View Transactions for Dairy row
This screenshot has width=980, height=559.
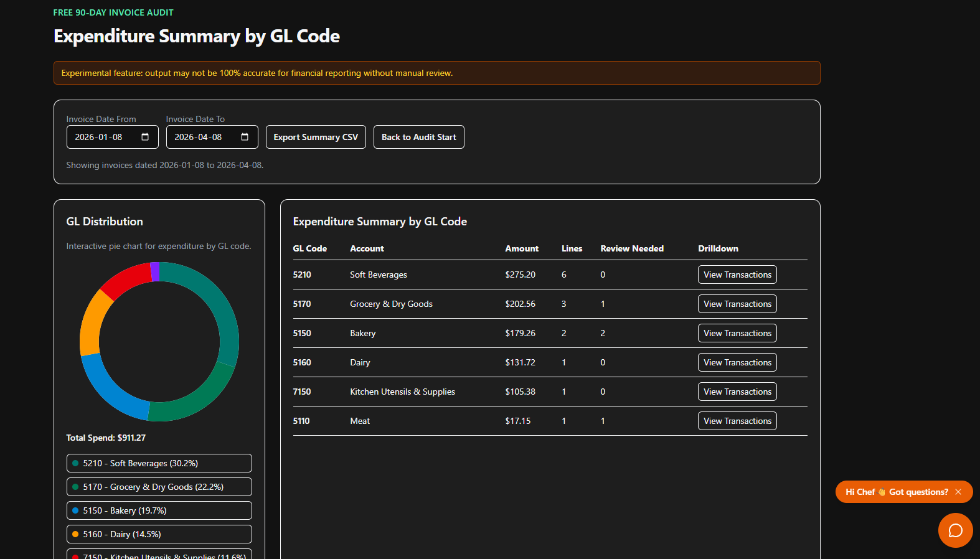click(737, 362)
